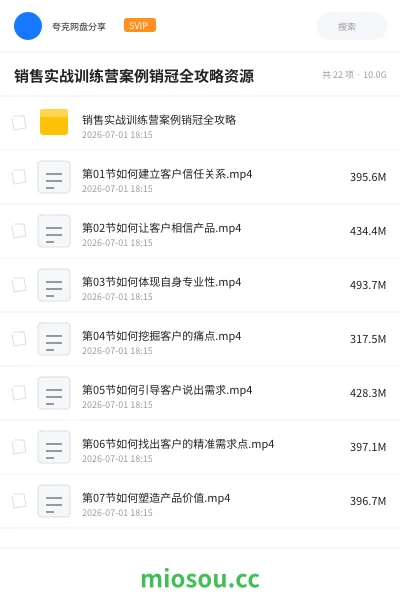Open 第06节如何找出客户的精准需求点.mp4 file name
The image size is (400, 600).
point(178,444)
